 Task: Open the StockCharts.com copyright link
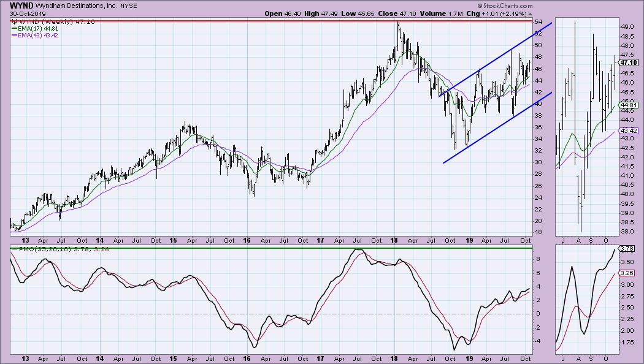click(x=505, y=6)
